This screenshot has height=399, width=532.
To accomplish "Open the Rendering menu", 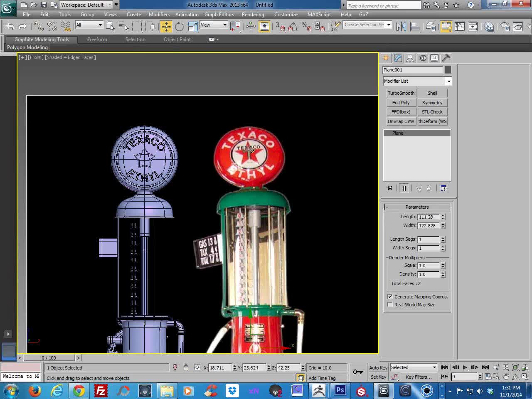I will (253, 15).
